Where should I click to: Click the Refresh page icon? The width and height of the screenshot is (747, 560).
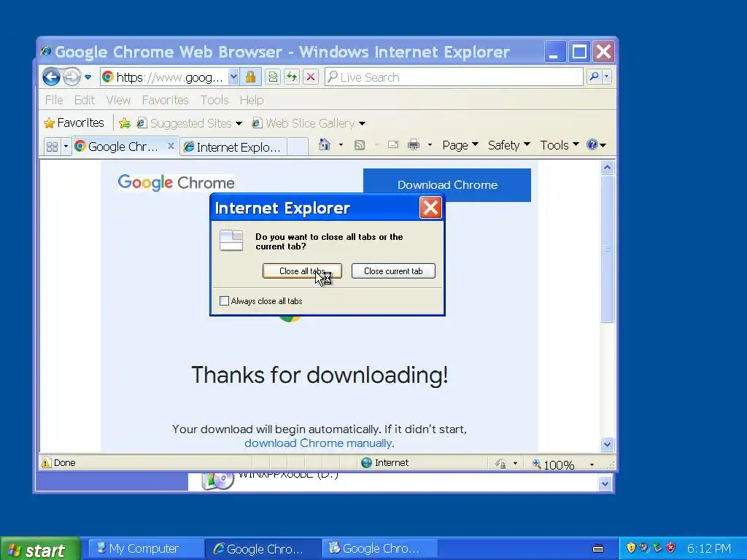coord(292,77)
